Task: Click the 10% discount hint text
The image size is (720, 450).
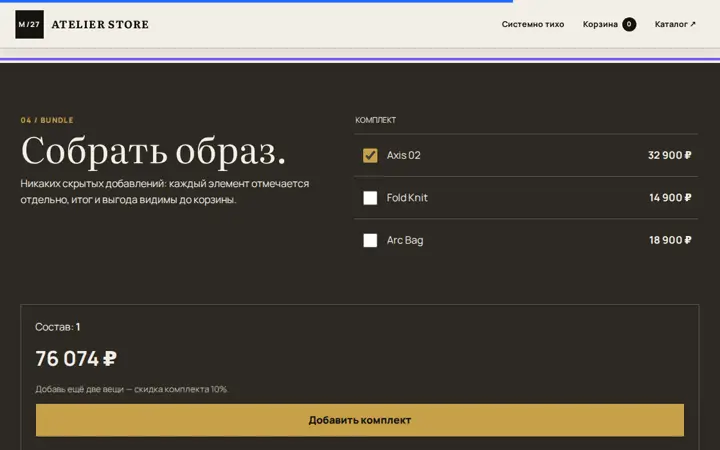Action: 132,389
